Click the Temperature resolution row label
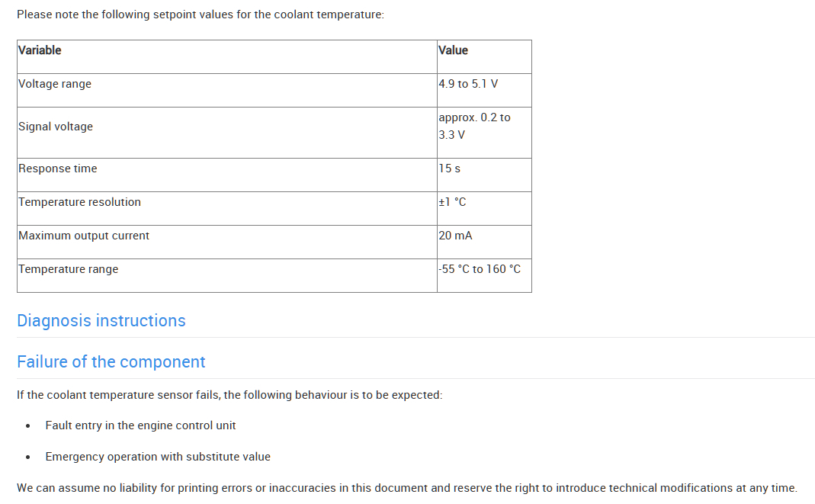This screenshot has height=504, width=815. click(x=80, y=202)
